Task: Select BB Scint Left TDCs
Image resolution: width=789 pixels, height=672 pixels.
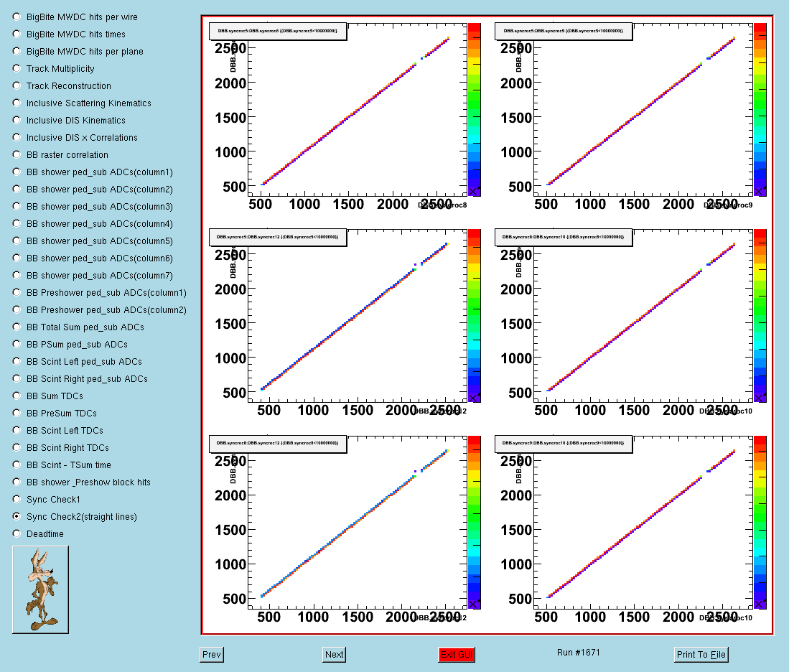Action: [17, 430]
